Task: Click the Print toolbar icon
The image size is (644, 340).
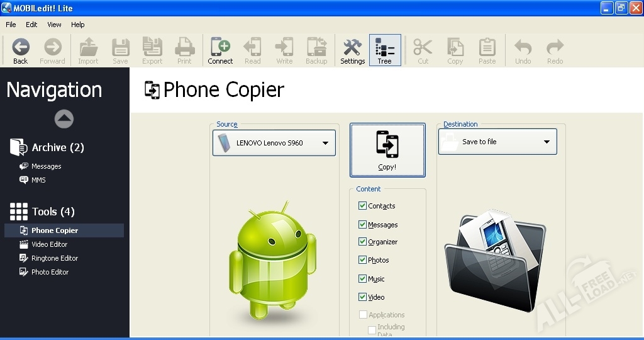Action: [x=184, y=48]
